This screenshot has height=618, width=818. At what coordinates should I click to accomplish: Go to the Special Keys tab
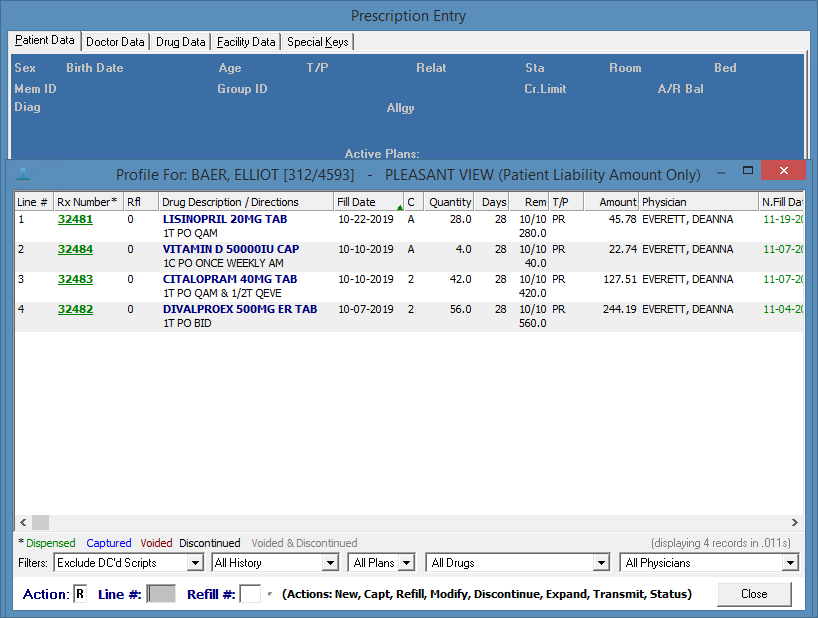(317, 42)
